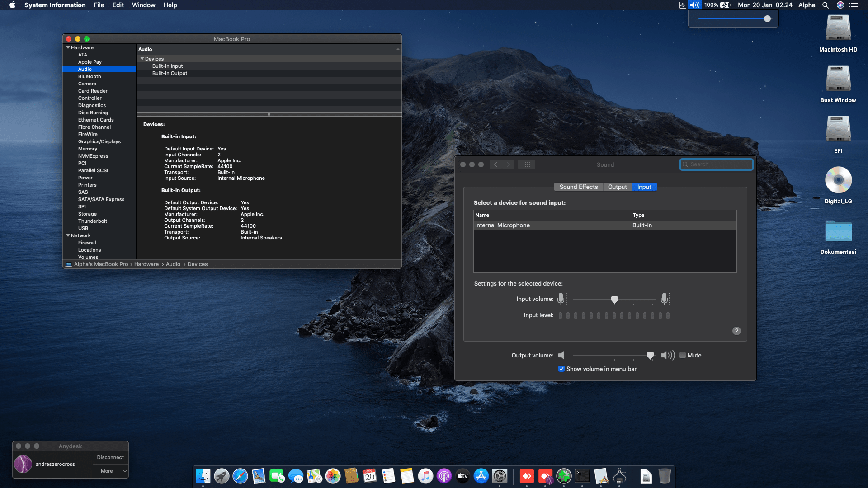
Task: Open Terminal from the Dock
Action: (x=582, y=476)
